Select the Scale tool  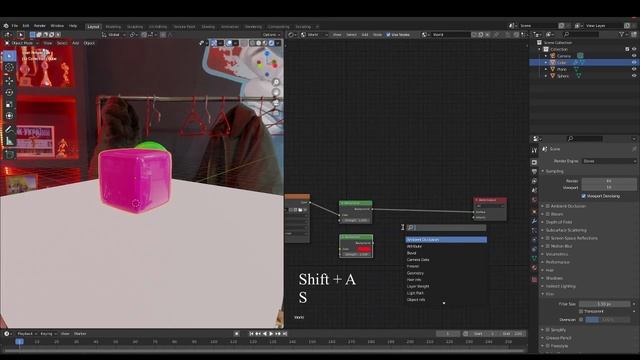point(9,104)
